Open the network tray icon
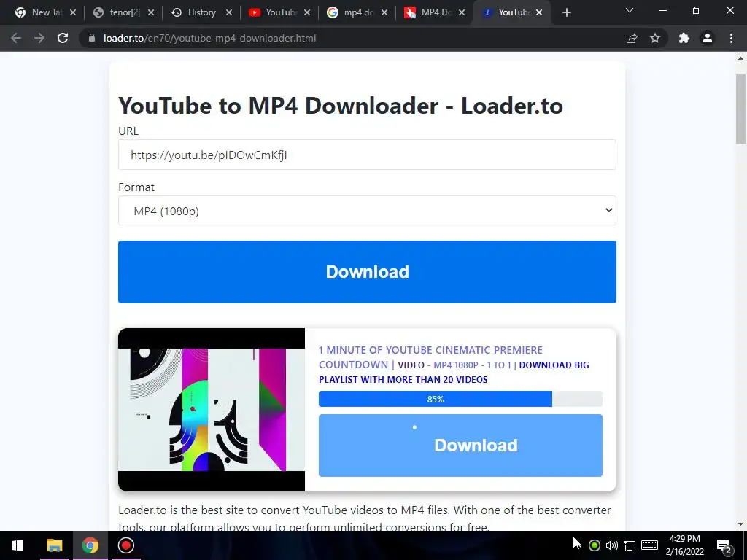 tap(630, 545)
